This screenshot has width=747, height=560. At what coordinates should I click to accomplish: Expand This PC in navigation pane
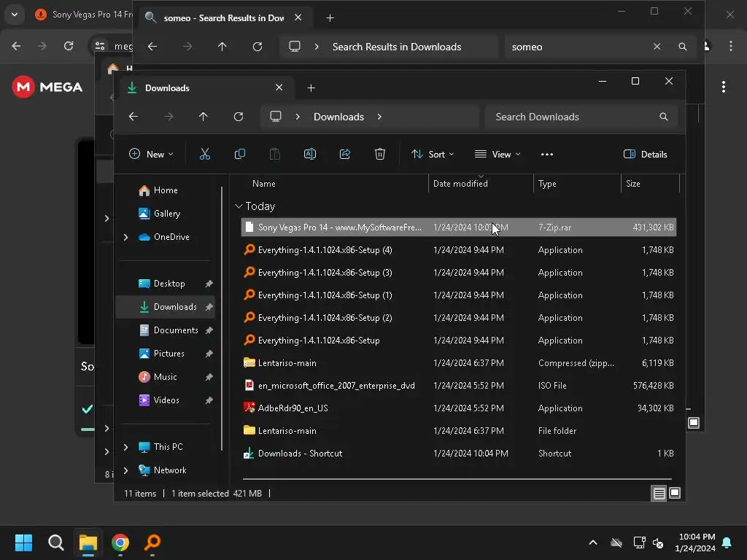click(125, 447)
